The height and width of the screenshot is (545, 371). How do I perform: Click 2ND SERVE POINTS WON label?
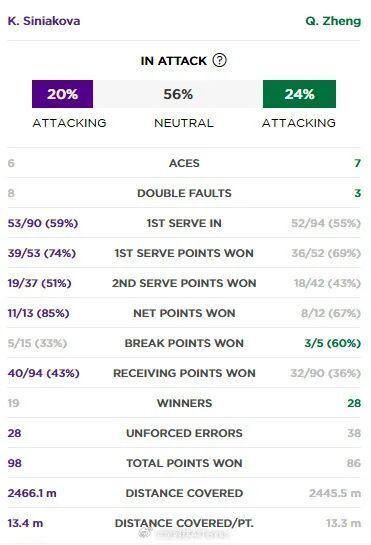pos(184,283)
